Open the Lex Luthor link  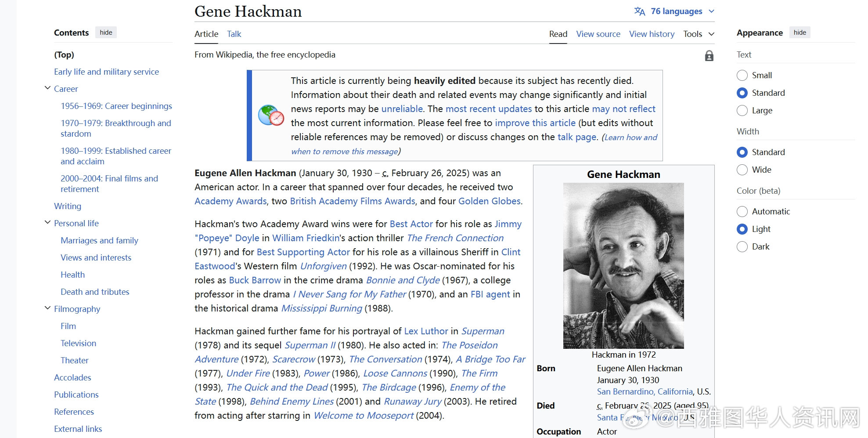426,331
